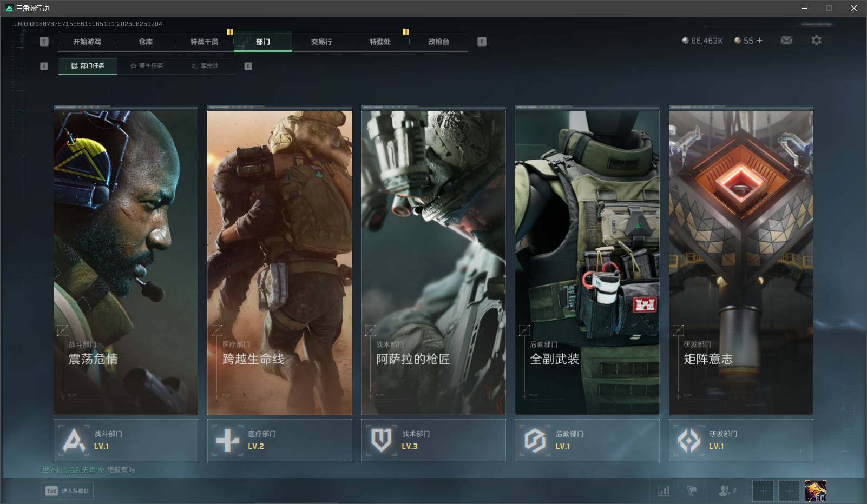Open the 后勤部门 LV.1 department button

pos(587,440)
